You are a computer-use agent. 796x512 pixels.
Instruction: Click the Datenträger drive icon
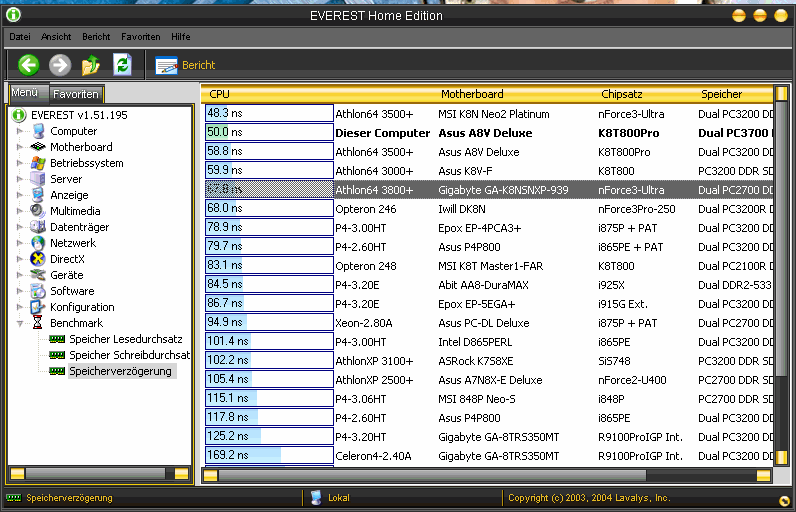click(x=38, y=227)
